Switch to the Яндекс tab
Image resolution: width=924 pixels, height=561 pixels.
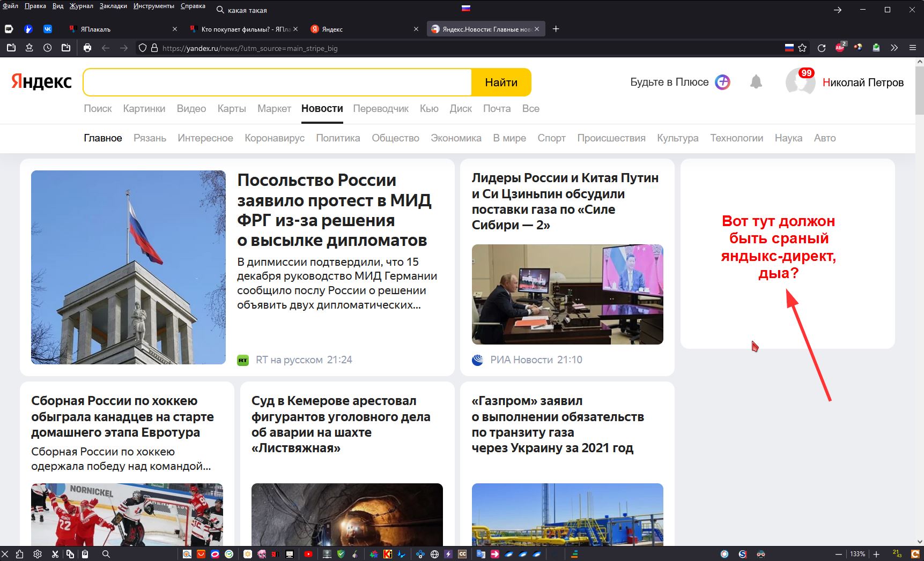pos(364,29)
